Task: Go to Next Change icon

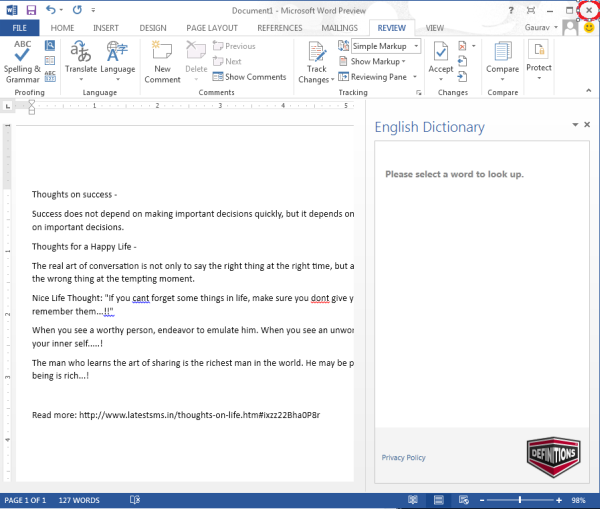Action: click(x=462, y=77)
